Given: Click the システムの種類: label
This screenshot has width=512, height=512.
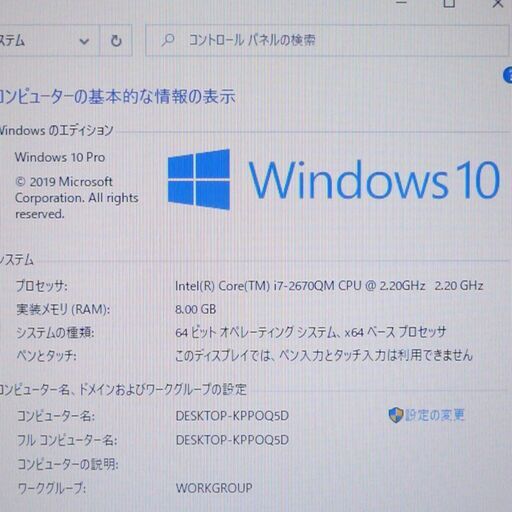Looking at the screenshot, I should pyautogui.click(x=55, y=332).
